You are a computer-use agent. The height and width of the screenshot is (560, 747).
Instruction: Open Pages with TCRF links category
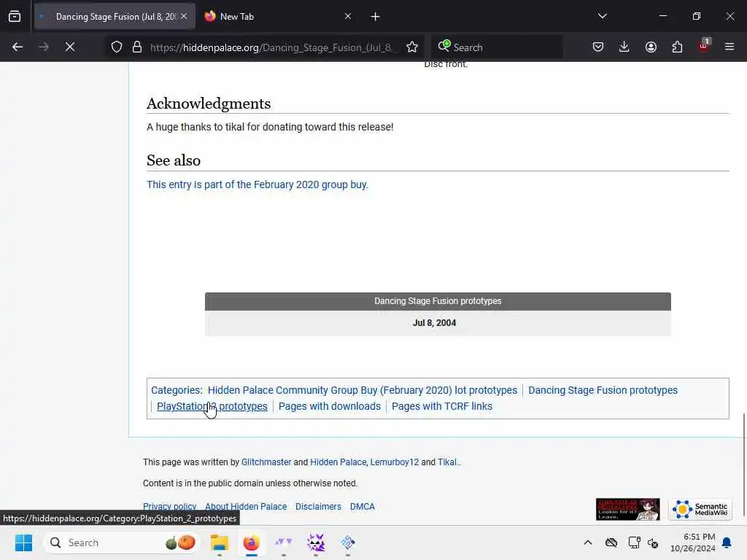(442, 407)
